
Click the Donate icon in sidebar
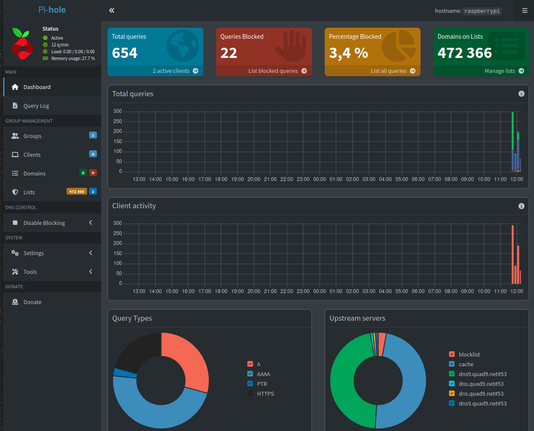(x=15, y=302)
